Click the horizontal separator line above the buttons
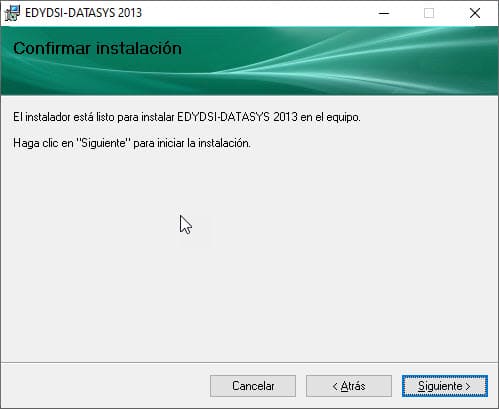Image resolution: width=499 pixels, height=409 pixels. click(x=249, y=362)
